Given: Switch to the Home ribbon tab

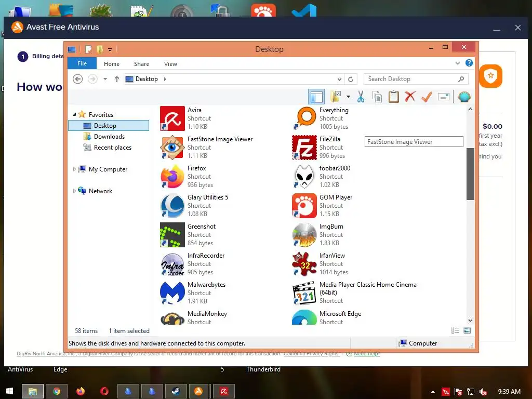Looking at the screenshot, I should [112, 64].
